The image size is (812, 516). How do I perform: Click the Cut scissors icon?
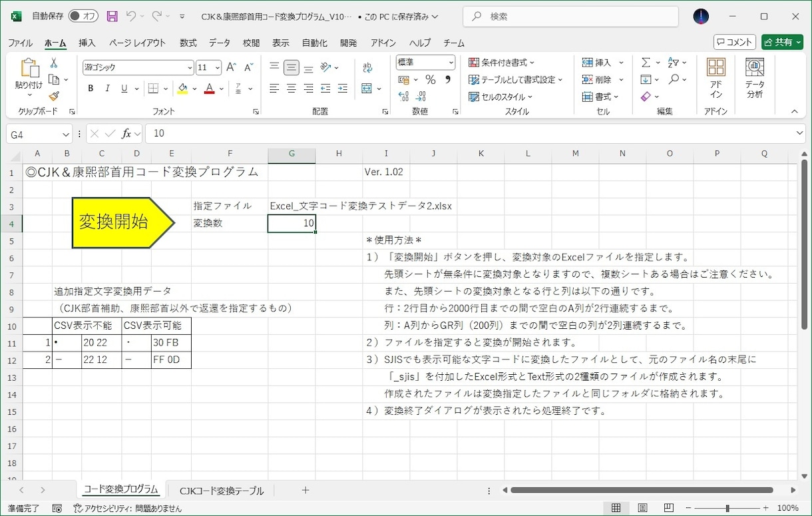tap(54, 63)
